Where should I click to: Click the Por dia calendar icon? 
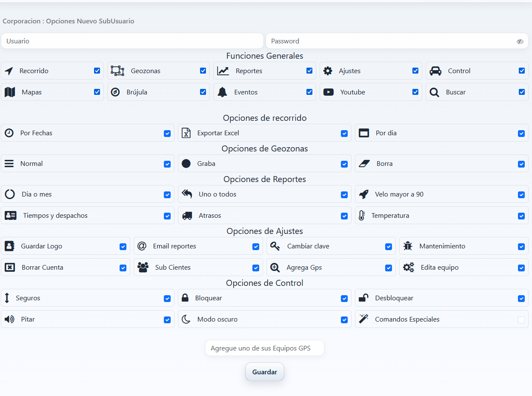coord(364,133)
